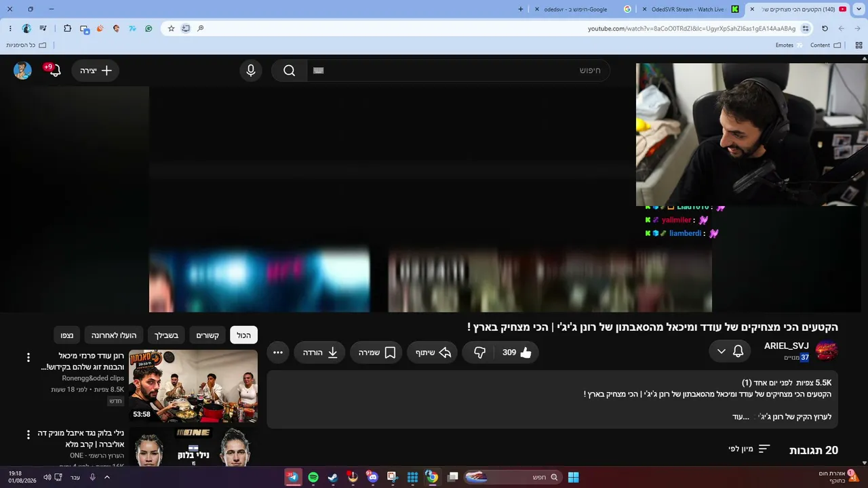Expand the Chrome tab search chevron
Image resolution: width=868 pixels, height=488 pixels.
tap(858, 9)
